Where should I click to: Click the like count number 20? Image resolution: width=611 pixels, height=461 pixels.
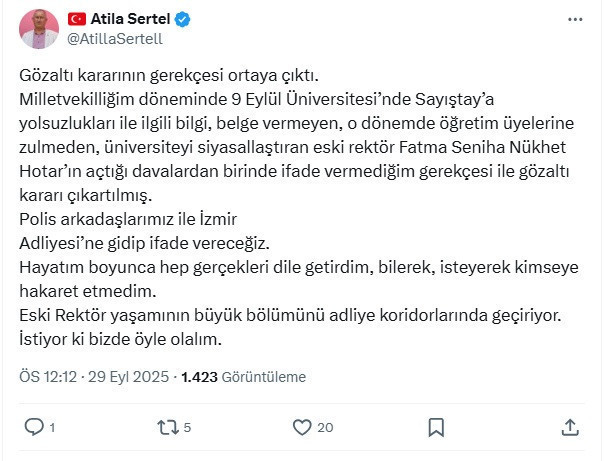[325, 428]
